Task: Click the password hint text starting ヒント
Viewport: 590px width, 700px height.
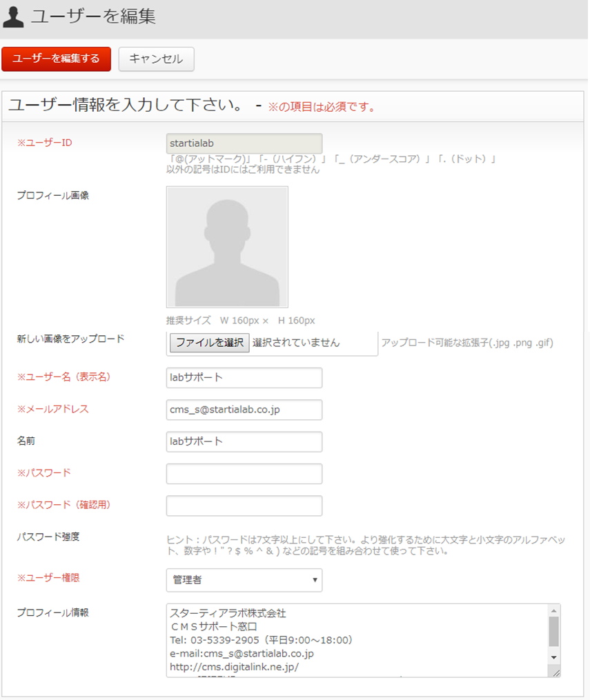Action: [366, 546]
